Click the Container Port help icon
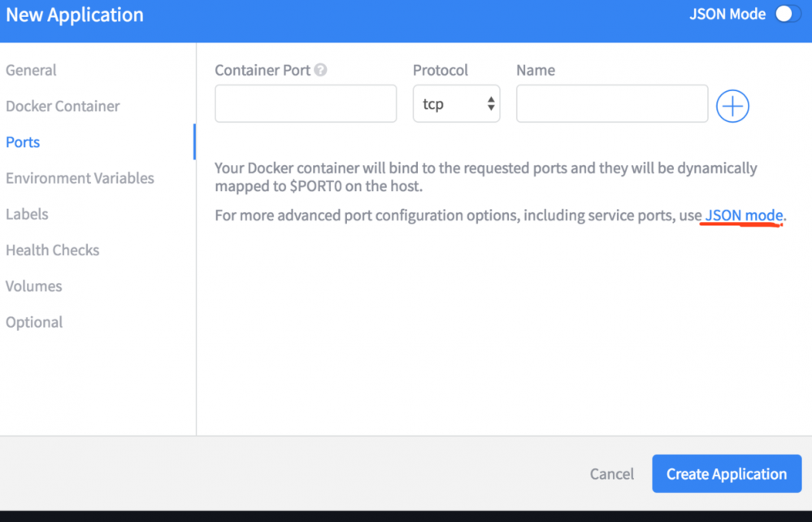 320,70
